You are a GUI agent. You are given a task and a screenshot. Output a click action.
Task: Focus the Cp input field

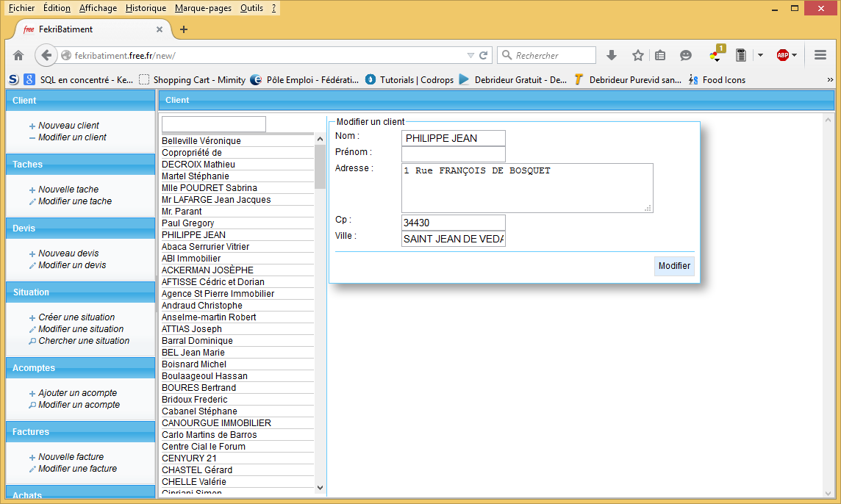click(x=454, y=223)
